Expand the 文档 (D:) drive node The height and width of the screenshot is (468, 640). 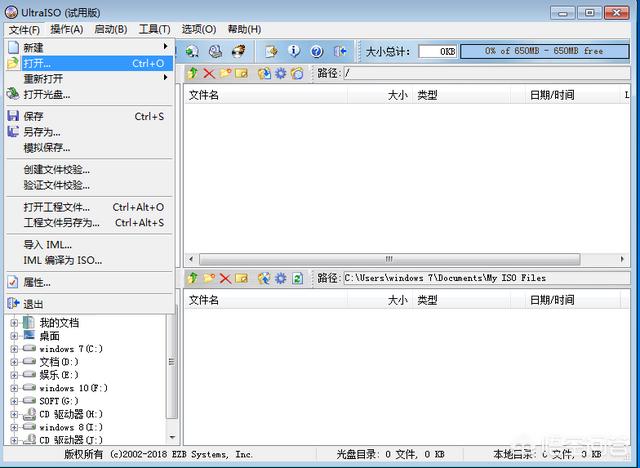(x=14, y=362)
